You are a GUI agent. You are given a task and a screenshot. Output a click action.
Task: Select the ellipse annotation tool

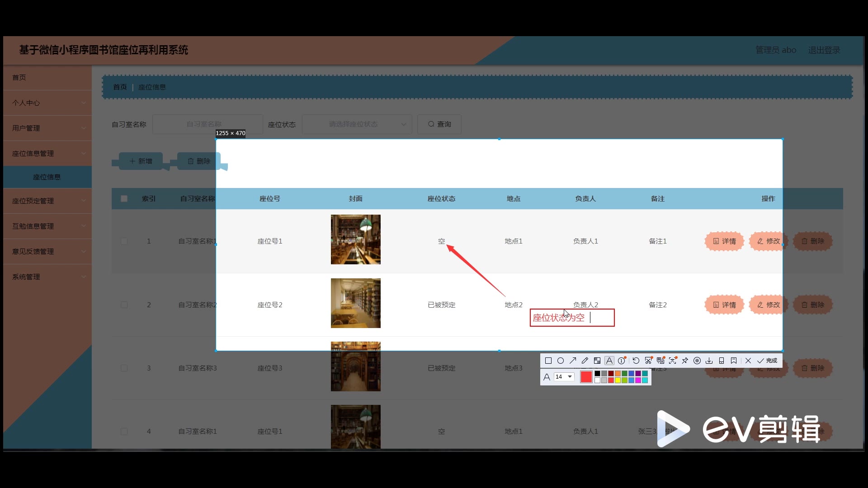pyautogui.click(x=561, y=361)
